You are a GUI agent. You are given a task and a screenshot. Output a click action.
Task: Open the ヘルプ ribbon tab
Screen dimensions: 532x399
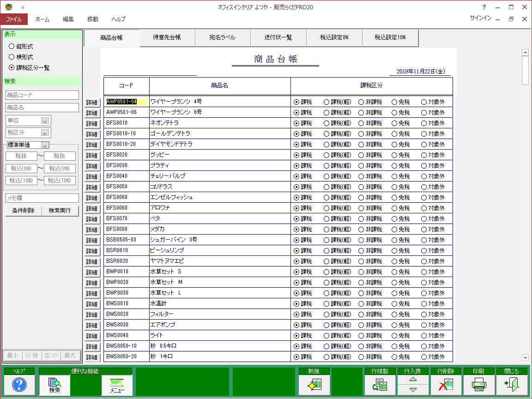pos(118,19)
